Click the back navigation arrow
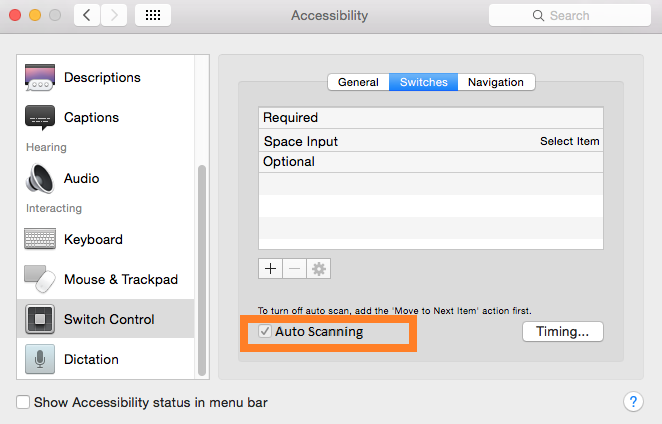 click(x=87, y=15)
